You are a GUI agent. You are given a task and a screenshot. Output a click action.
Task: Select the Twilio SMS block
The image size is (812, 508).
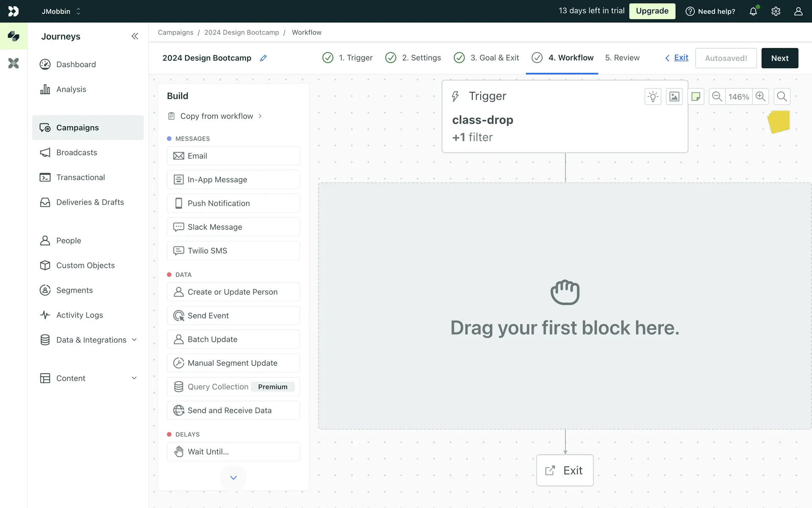pos(233,251)
